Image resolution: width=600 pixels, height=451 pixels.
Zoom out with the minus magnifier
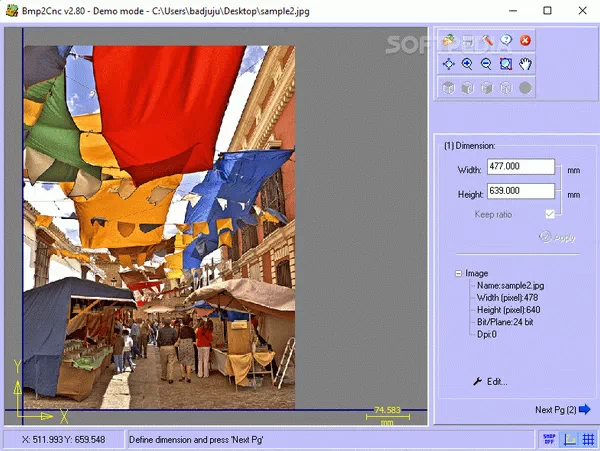coord(487,64)
